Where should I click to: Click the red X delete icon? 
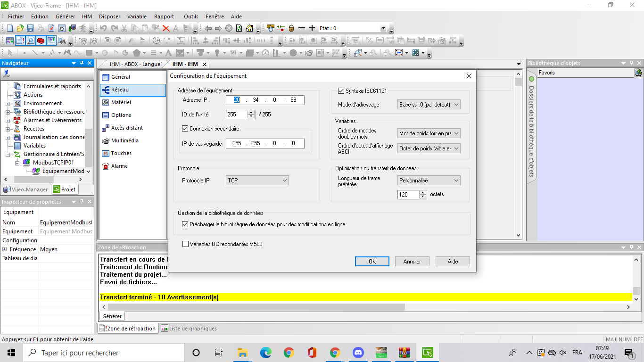[x=166, y=28]
